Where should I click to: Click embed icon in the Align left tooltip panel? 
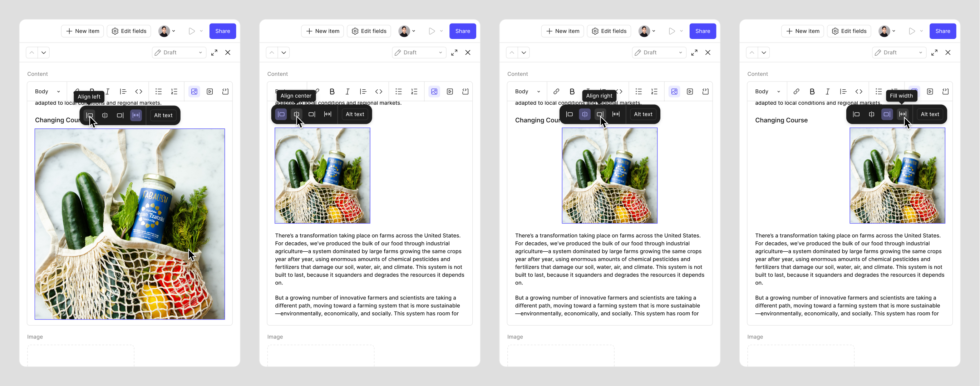(x=225, y=91)
